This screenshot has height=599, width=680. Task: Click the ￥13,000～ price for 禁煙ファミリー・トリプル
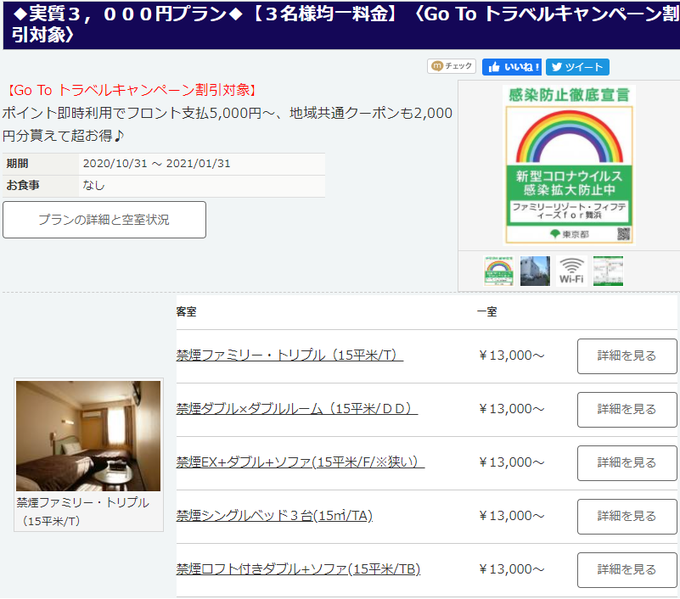pyautogui.click(x=511, y=355)
